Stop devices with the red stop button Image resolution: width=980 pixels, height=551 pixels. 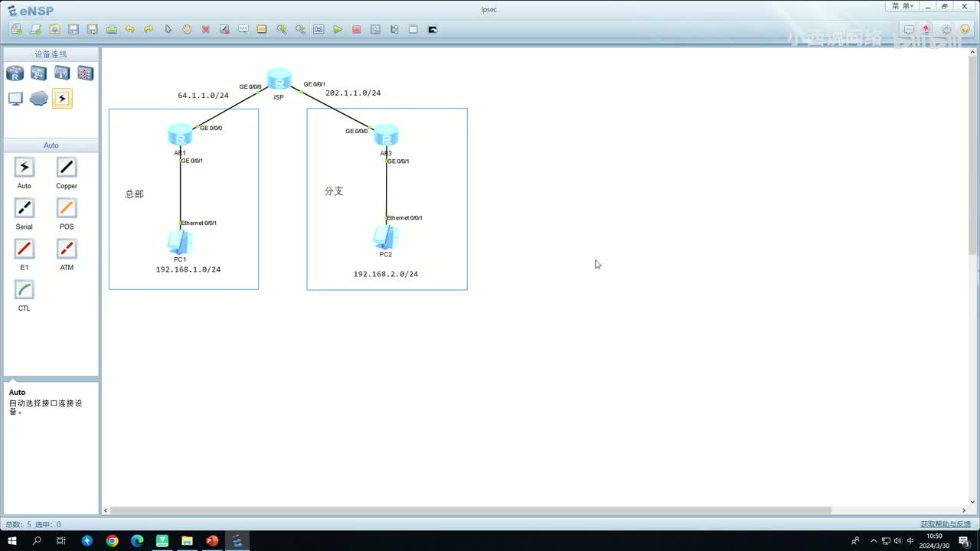357,29
